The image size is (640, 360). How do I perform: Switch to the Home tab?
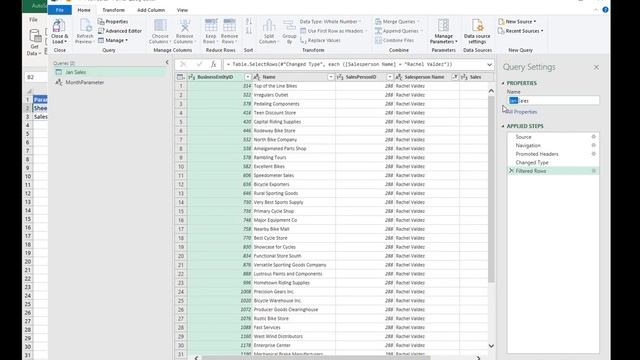click(84, 10)
